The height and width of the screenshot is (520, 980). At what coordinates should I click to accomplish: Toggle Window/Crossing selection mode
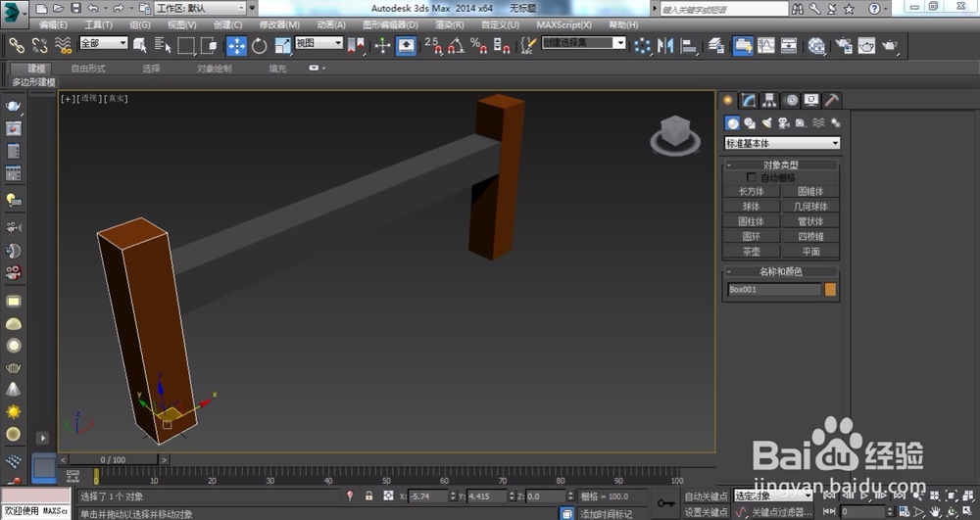[x=209, y=45]
